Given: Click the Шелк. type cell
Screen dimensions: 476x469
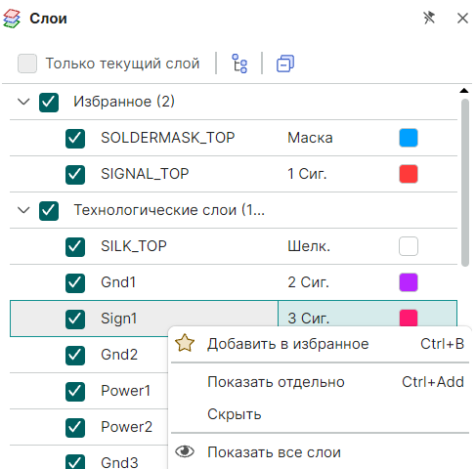Looking at the screenshot, I should pyautogui.click(x=309, y=246).
